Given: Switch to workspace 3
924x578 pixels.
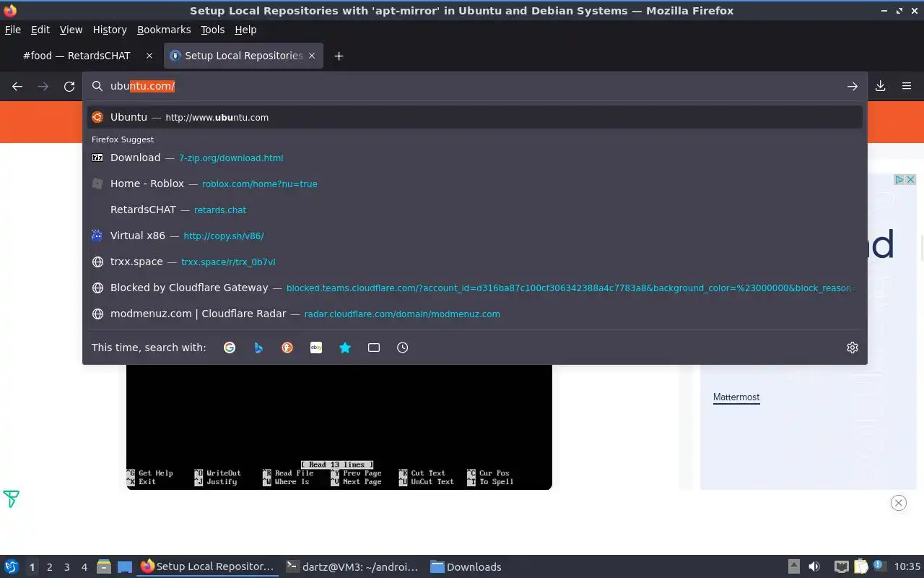Looking at the screenshot, I should (x=67, y=567).
